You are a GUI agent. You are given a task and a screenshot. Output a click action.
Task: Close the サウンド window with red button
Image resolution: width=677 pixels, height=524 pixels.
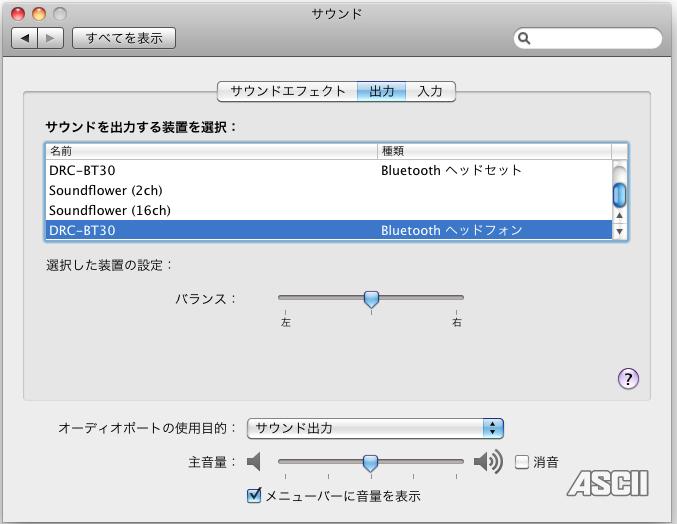pyautogui.click(x=18, y=14)
